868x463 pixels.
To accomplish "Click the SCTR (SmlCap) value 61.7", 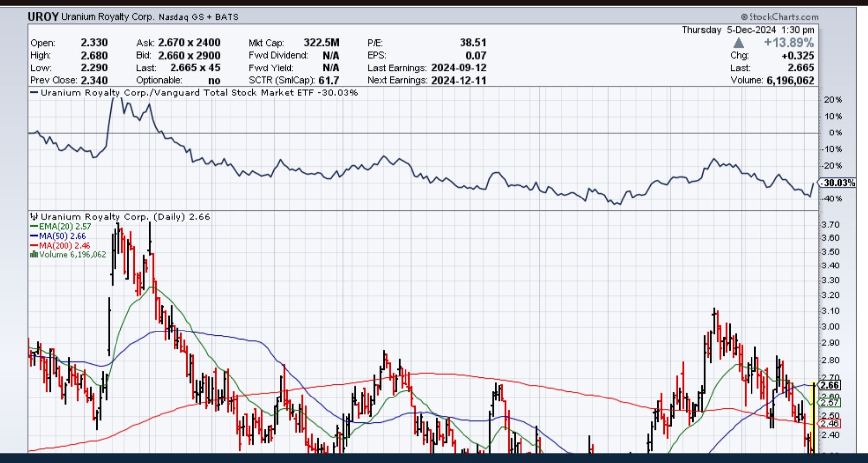I will pyautogui.click(x=329, y=80).
